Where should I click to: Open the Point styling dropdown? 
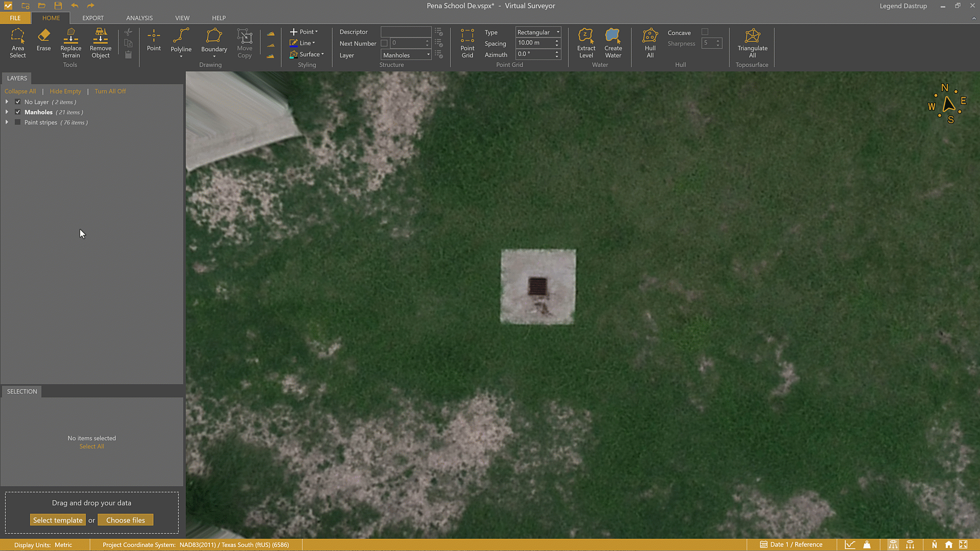coord(304,32)
